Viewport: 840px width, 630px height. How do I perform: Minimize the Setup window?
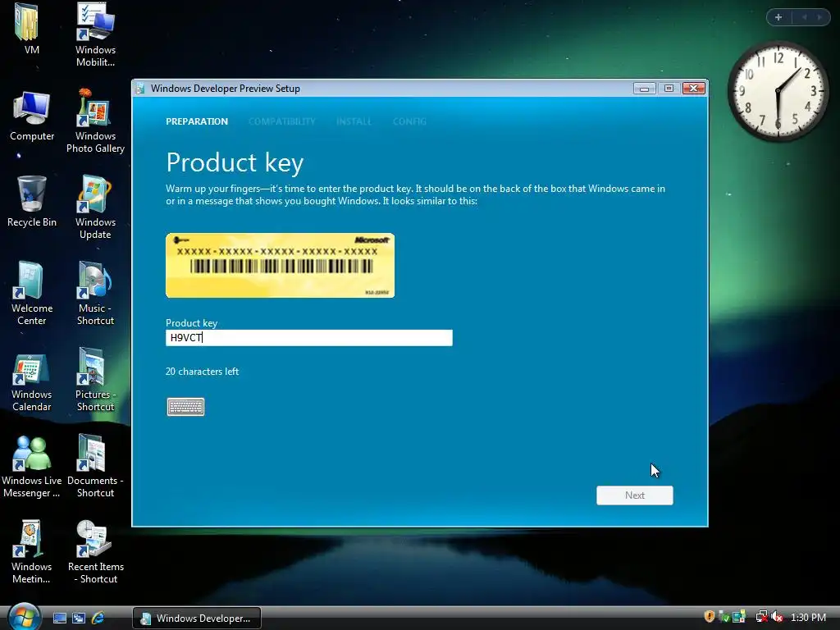tap(644, 89)
